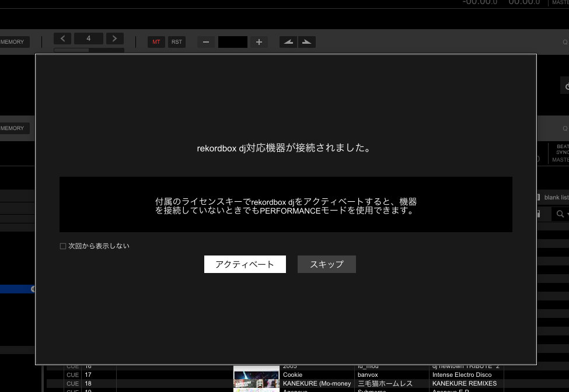
Task: Select the KANEKURE (Mo-money track title
Action: click(317, 383)
